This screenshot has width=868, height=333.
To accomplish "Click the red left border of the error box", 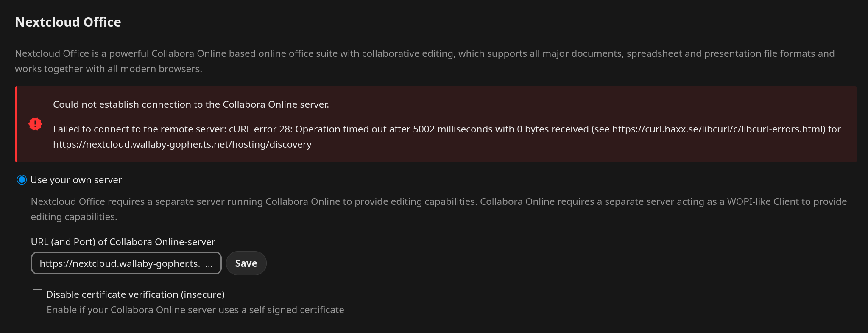I will pos(16,124).
